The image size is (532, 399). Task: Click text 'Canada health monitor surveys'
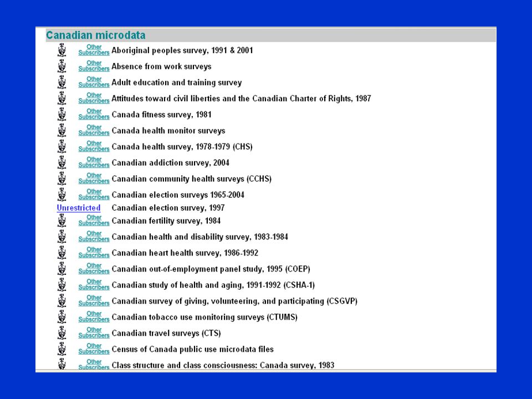tap(168, 131)
